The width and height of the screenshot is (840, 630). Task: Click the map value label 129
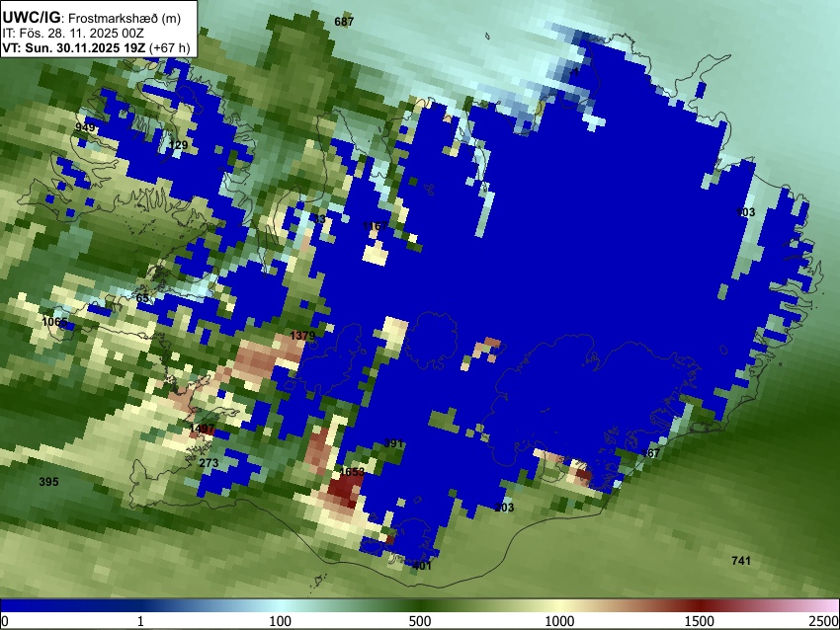179,145
